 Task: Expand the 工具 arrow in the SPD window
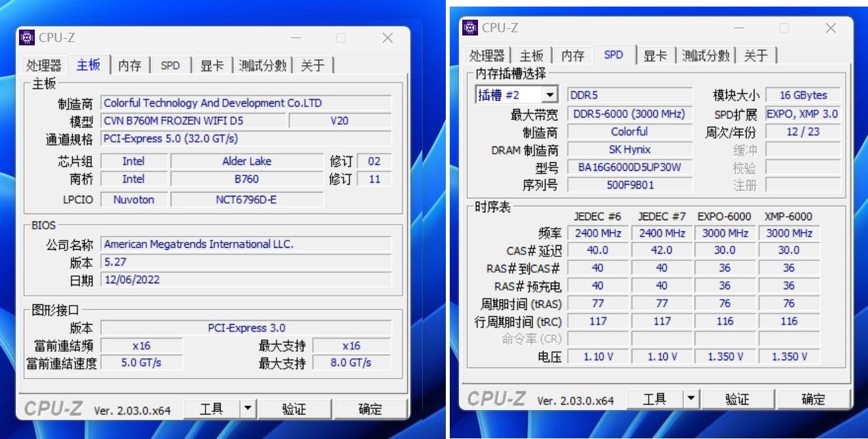pos(691,399)
